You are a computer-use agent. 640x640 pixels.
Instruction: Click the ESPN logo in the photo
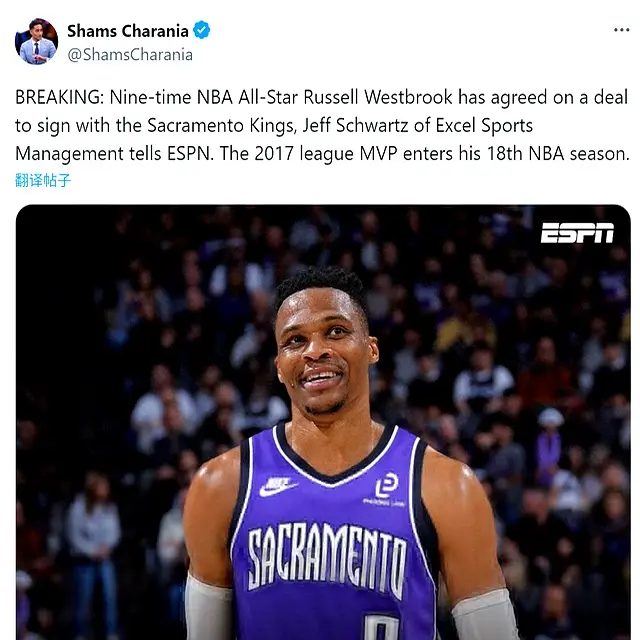coord(577,233)
